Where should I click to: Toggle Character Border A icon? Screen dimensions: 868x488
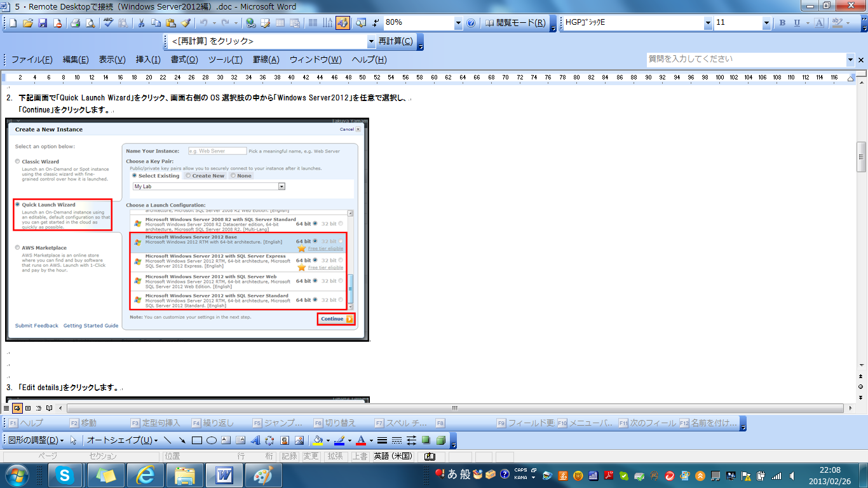[819, 23]
